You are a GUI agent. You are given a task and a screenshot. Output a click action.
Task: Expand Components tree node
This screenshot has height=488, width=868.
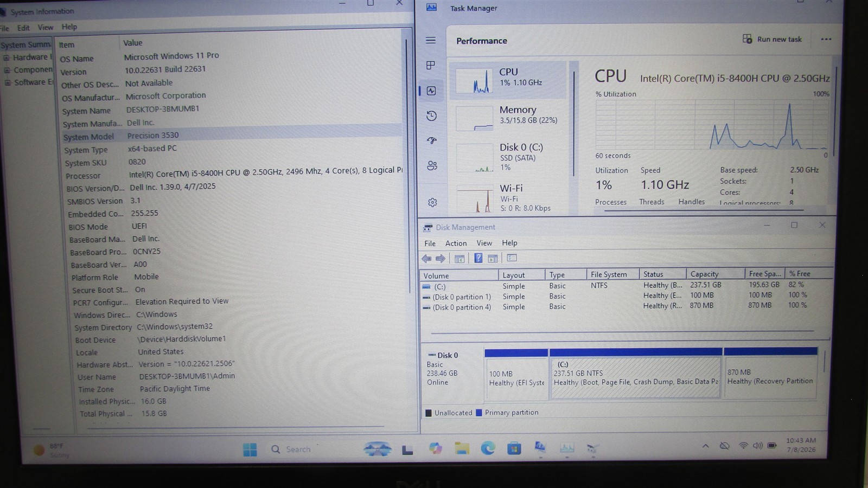click(7, 70)
